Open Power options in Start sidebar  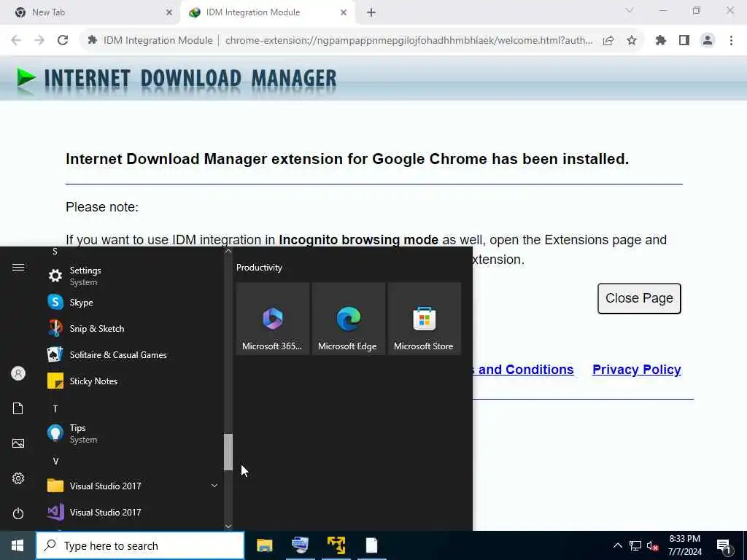coord(18,513)
